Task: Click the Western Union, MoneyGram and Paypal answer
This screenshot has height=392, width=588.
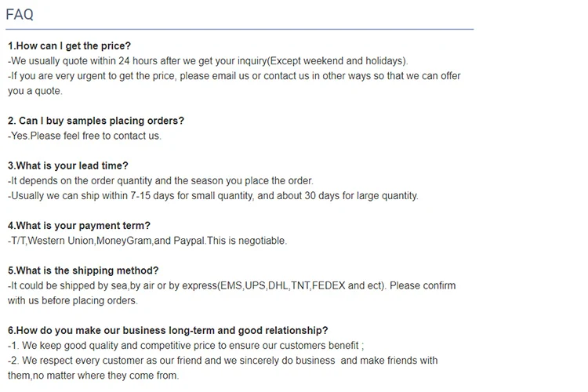Action: [147, 241]
